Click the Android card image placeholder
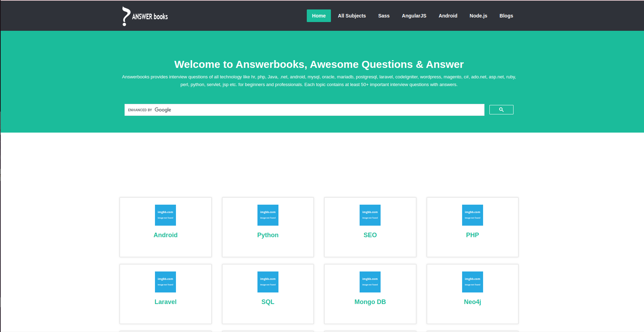Viewport: 644px width, 332px height. pos(165,215)
